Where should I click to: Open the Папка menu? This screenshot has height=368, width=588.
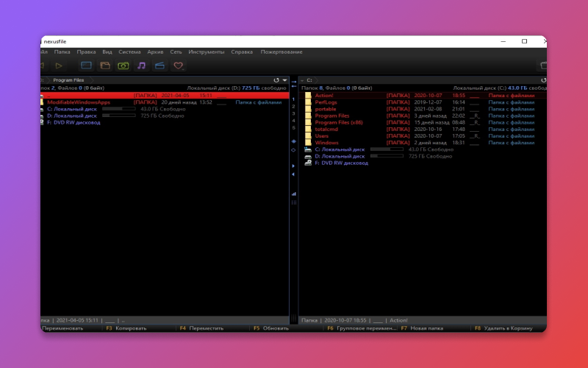pos(62,52)
